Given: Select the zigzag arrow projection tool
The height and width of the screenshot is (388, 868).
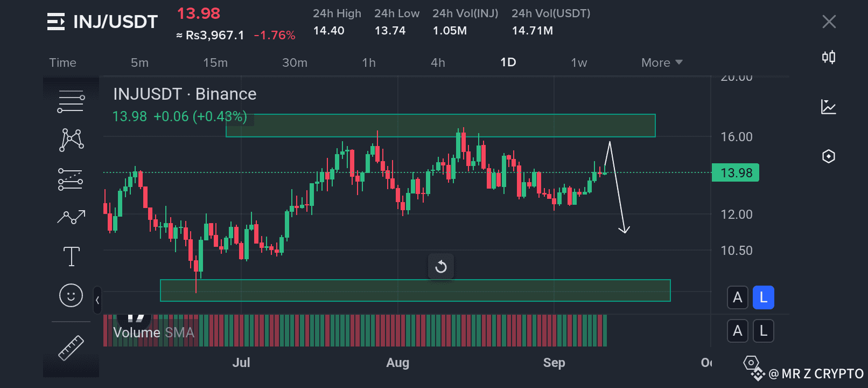Looking at the screenshot, I should click(x=71, y=217).
